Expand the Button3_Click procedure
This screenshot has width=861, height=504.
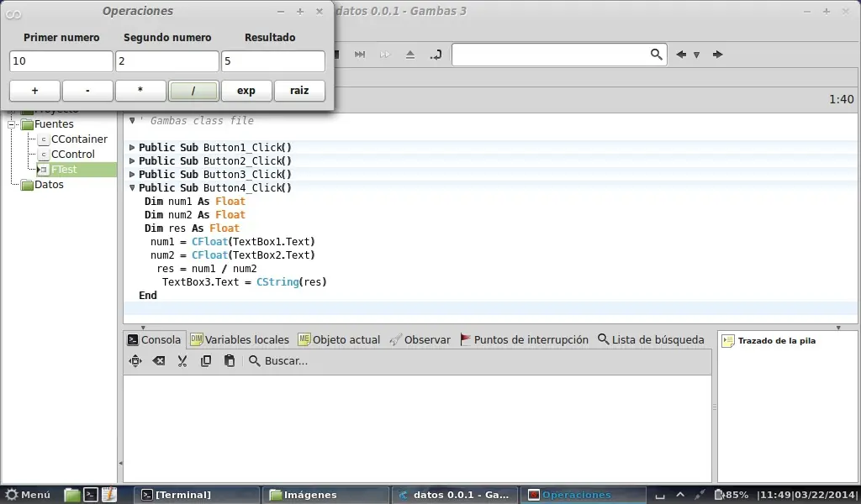point(132,175)
